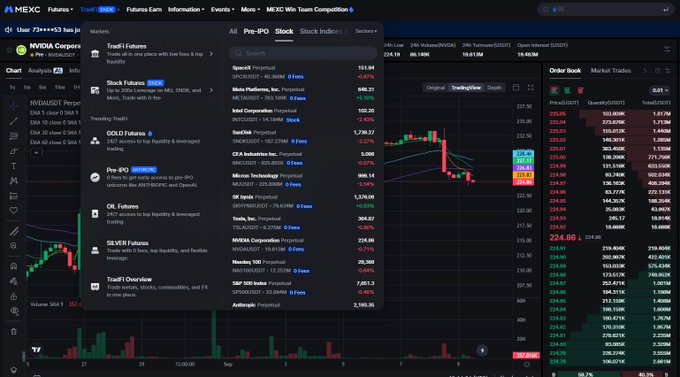Select the crosshair cursor chart tool

pos(13,106)
